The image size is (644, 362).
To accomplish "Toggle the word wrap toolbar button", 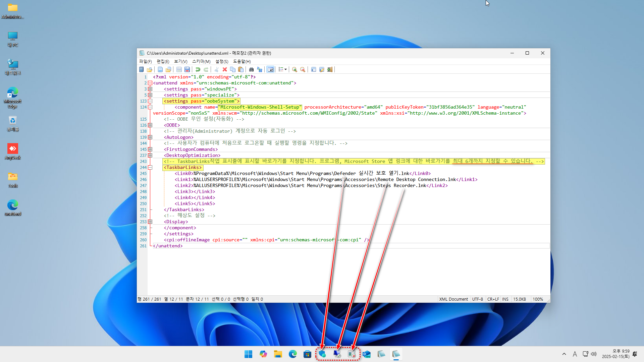I will 270,69.
